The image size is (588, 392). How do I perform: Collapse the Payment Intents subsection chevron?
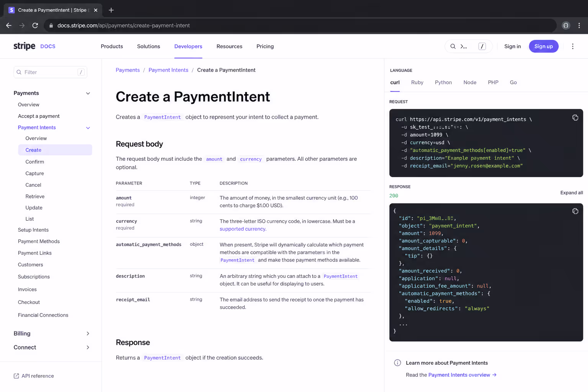point(88,128)
